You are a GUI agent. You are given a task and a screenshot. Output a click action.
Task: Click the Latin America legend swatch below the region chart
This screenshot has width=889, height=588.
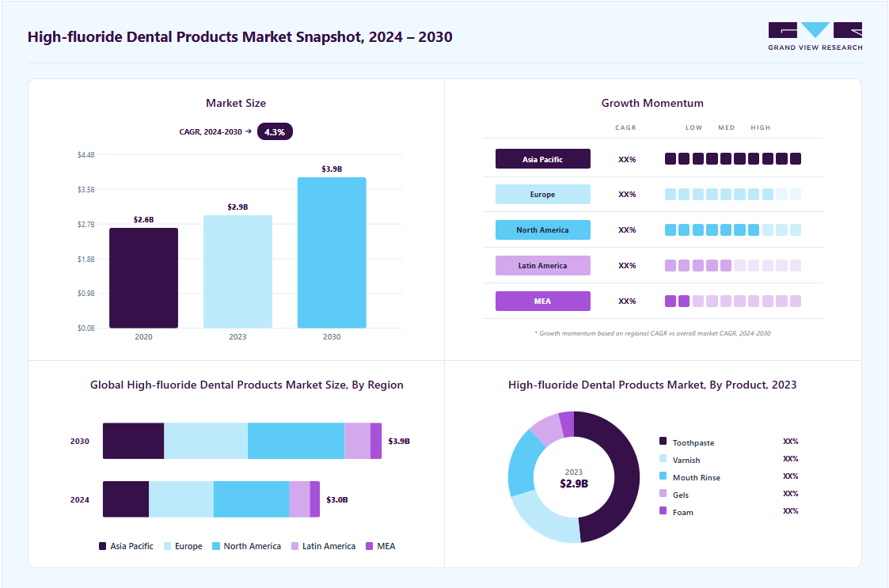(x=294, y=546)
